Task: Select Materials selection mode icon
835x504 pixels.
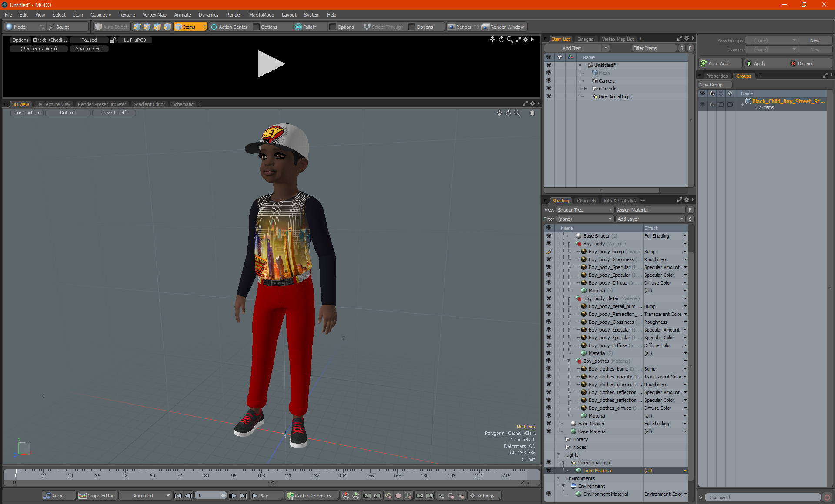Action: point(167,27)
